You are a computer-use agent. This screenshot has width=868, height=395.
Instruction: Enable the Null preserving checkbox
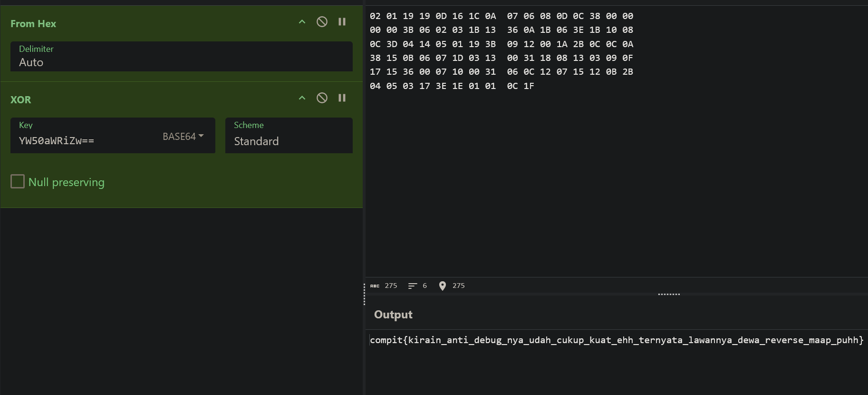pos(18,181)
